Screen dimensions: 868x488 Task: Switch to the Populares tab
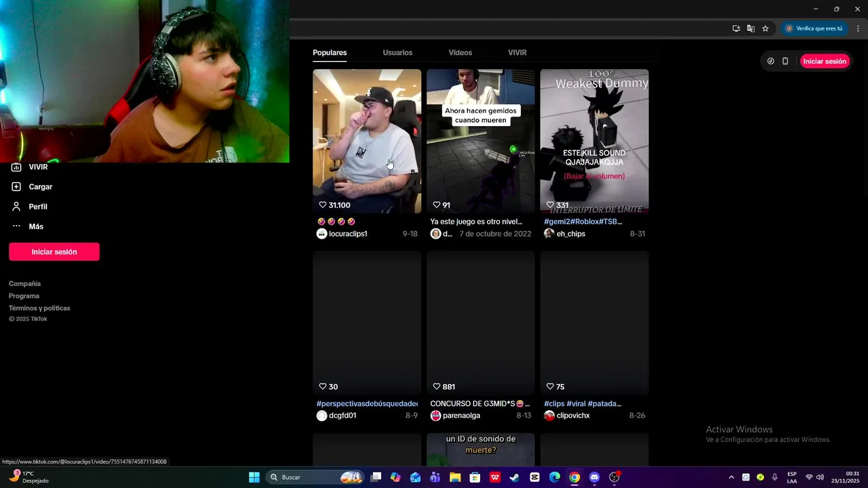[330, 53]
